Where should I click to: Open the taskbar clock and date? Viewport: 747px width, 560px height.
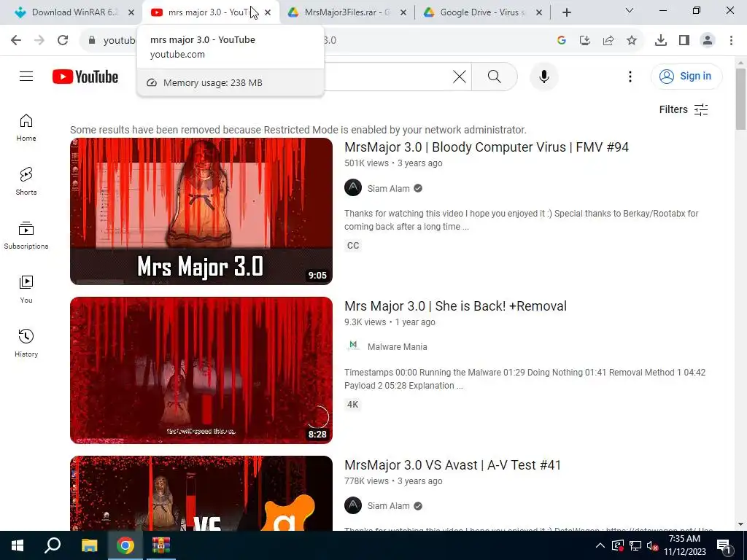click(x=684, y=545)
